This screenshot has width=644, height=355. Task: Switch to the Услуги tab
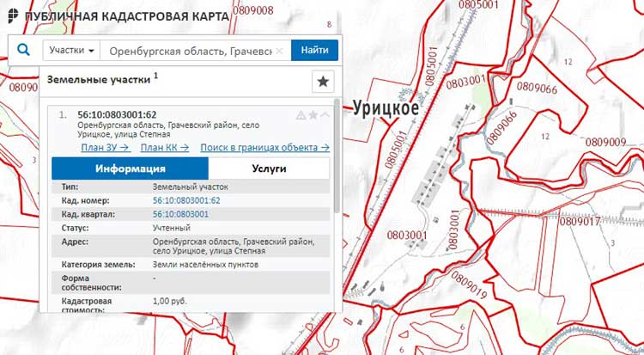point(269,168)
